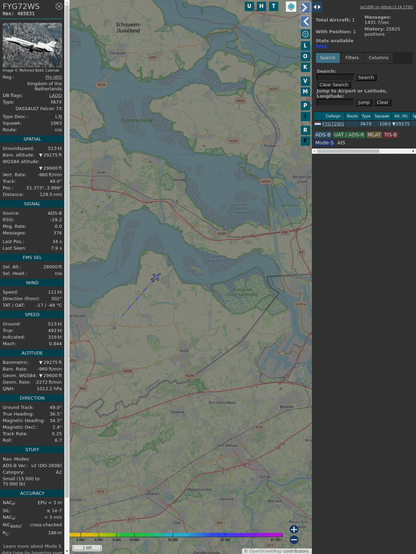
Task: Zoom in with the plus button
Action: tap(294, 529)
